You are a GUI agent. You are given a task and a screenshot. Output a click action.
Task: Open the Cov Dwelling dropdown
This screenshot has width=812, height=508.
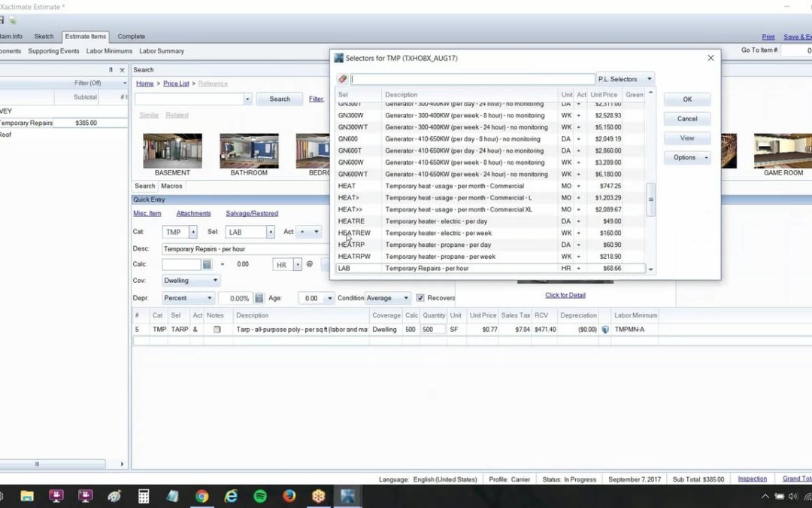pyautogui.click(x=215, y=281)
